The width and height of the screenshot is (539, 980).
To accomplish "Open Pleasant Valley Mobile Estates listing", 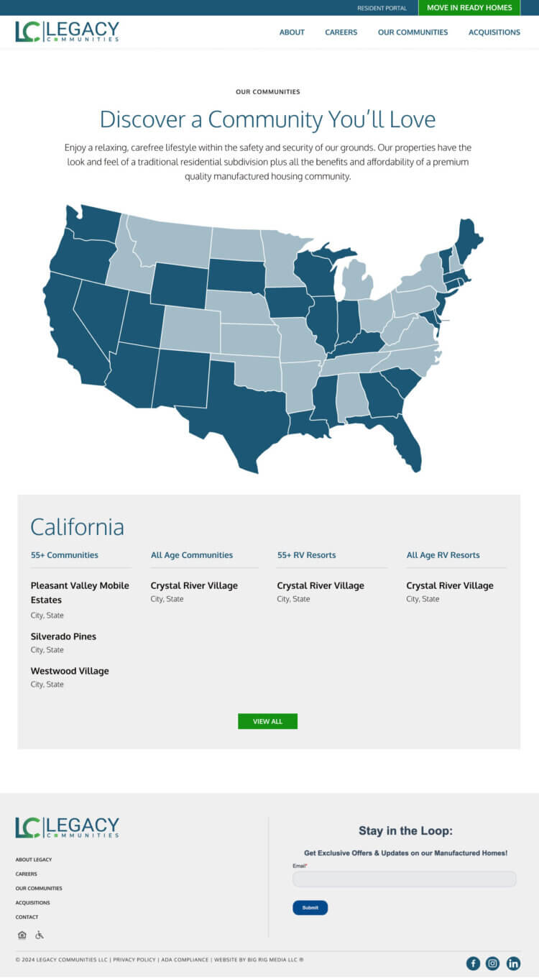I will click(80, 592).
